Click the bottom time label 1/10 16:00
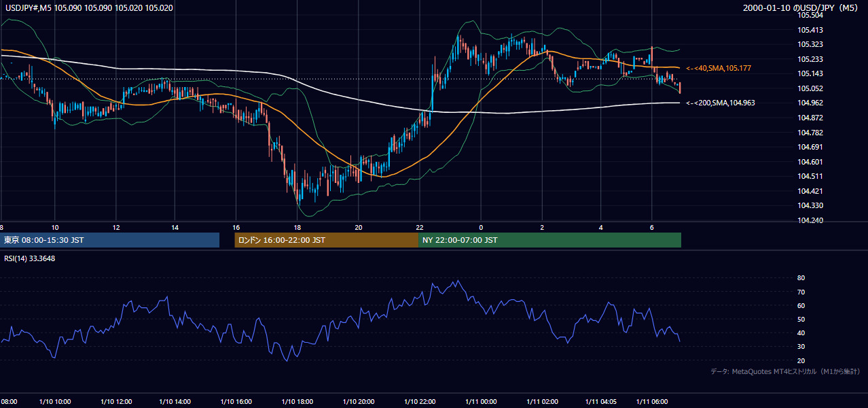868x408 pixels. [x=236, y=401]
